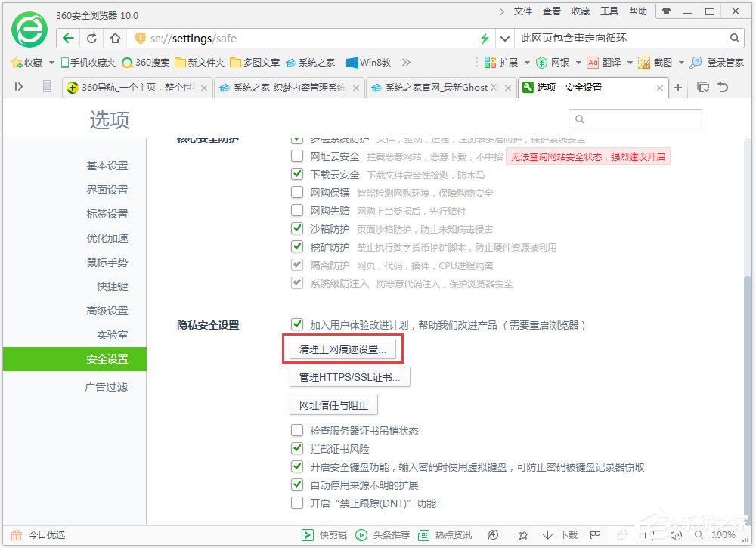Image resolution: width=756 pixels, height=548 pixels.
Task: Check 检查服务器证书吊销状态 option
Action: (x=298, y=430)
